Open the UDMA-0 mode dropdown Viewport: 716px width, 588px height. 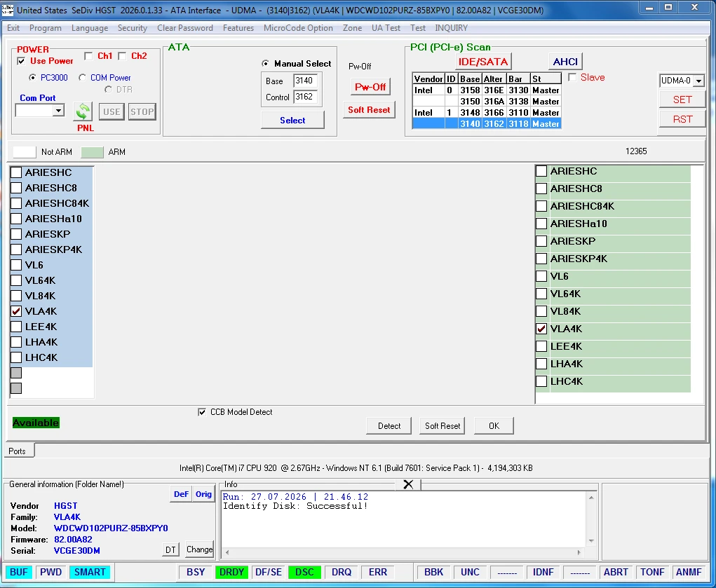(698, 81)
